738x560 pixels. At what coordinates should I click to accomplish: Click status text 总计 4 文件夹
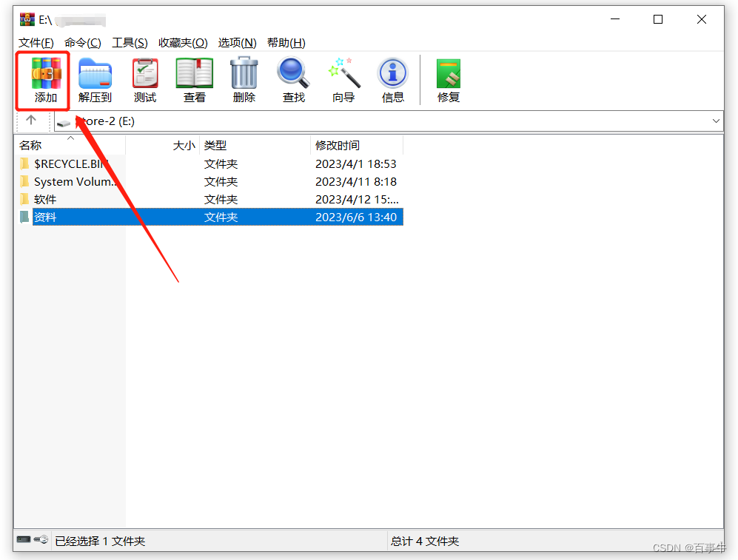click(x=425, y=542)
